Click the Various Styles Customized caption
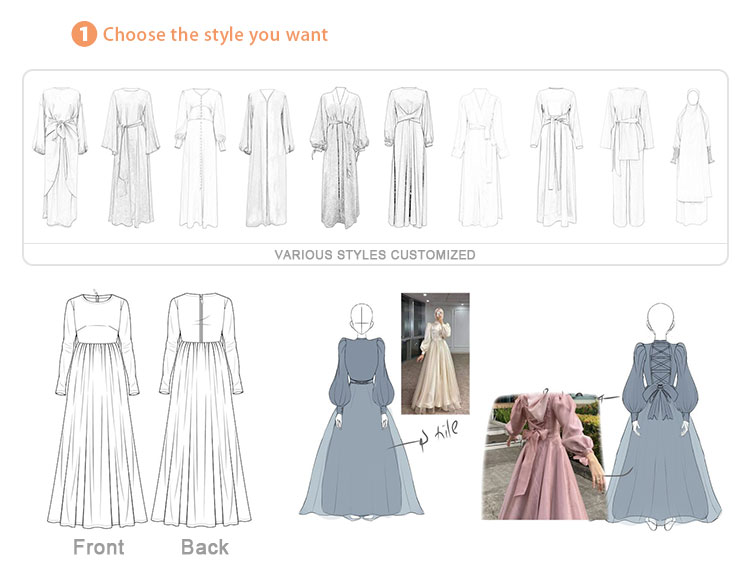The width and height of the screenshot is (750, 576). tap(375, 255)
